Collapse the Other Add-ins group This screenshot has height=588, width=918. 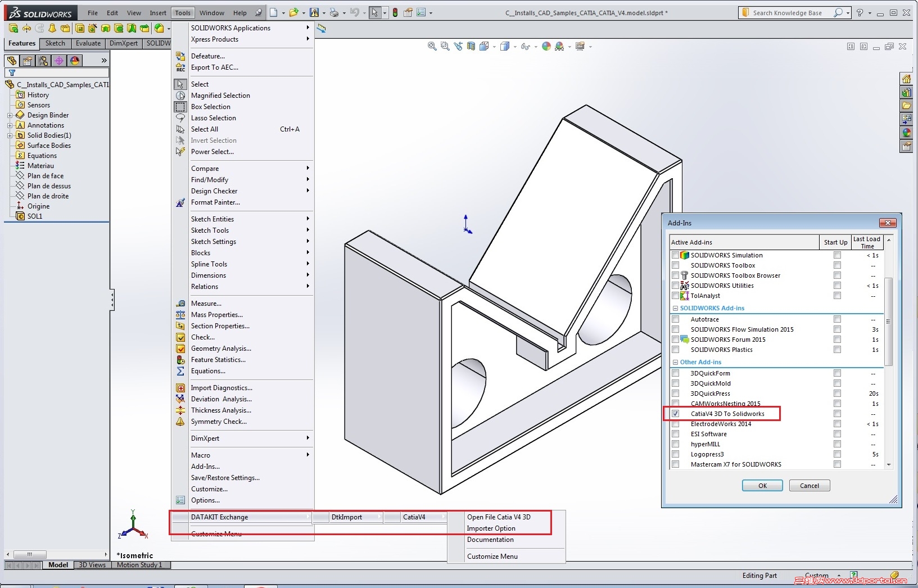(x=676, y=362)
